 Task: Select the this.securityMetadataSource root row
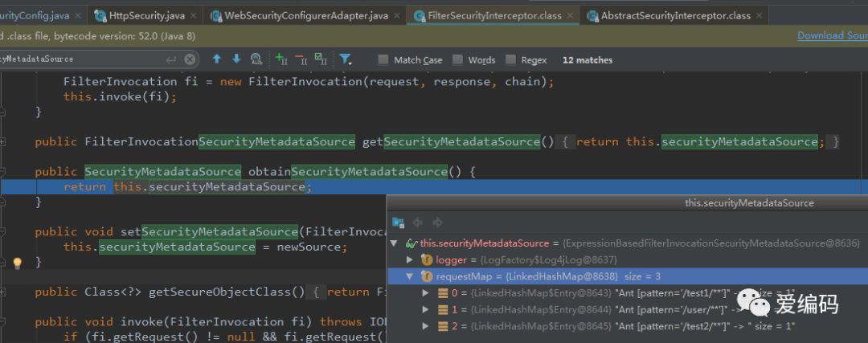627,243
